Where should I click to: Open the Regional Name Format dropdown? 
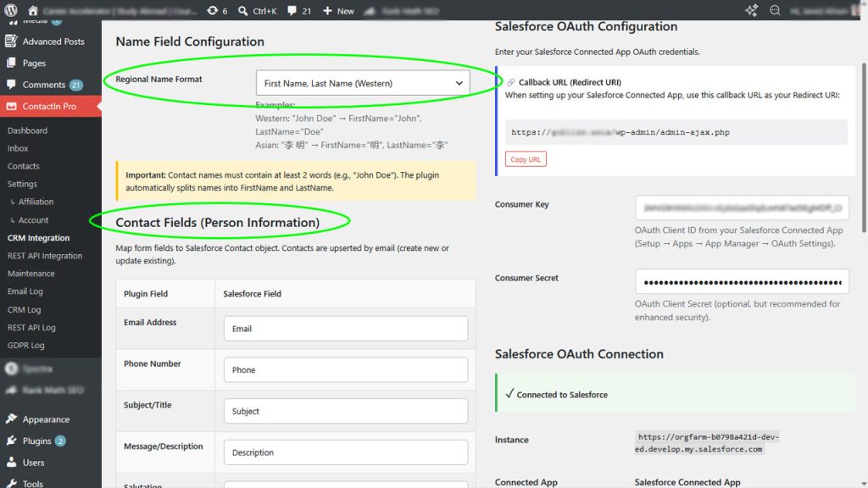pyautogui.click(x=363, y=83)
